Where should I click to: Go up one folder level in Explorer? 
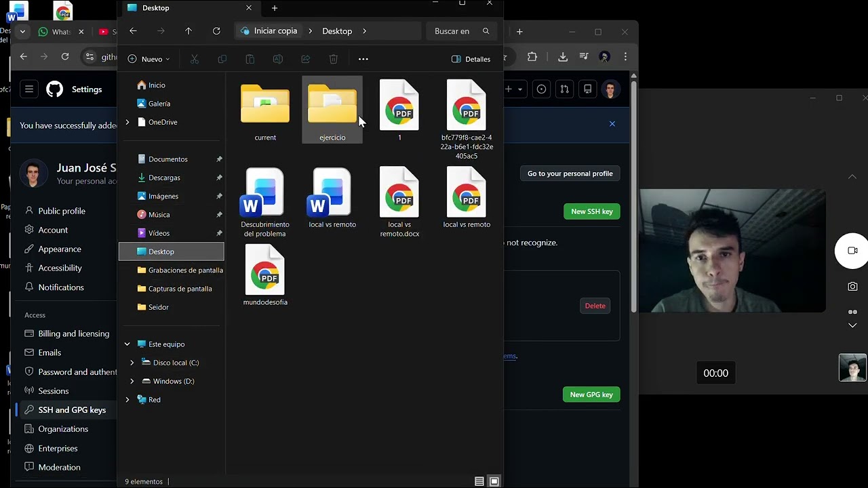[x=189, y=31]
